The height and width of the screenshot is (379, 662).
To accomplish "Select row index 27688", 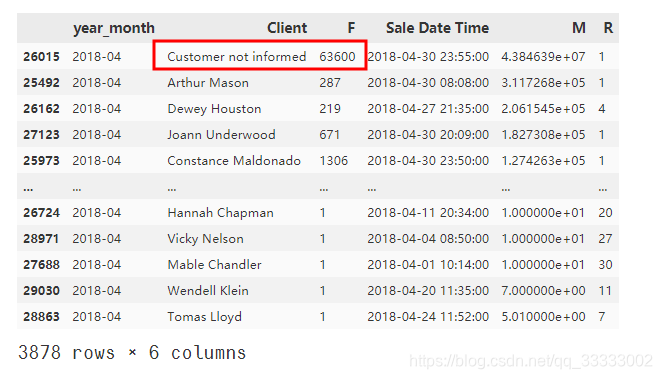I will [41, 265].
